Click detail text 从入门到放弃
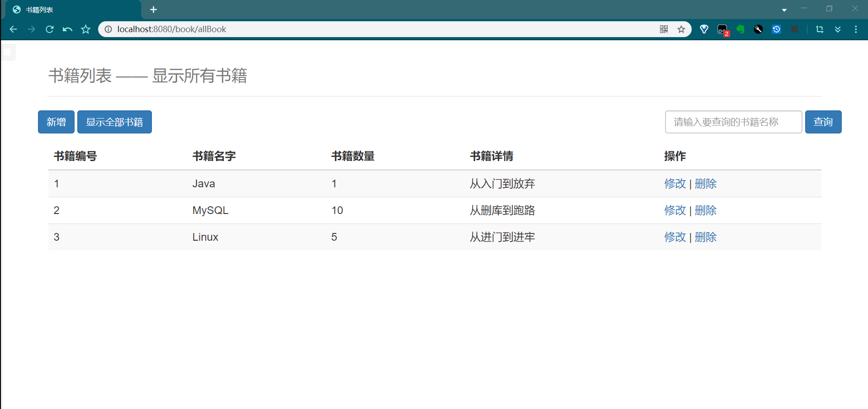This screenshot has width=868, height=409. pyautogui.click(x=502, y=184)
